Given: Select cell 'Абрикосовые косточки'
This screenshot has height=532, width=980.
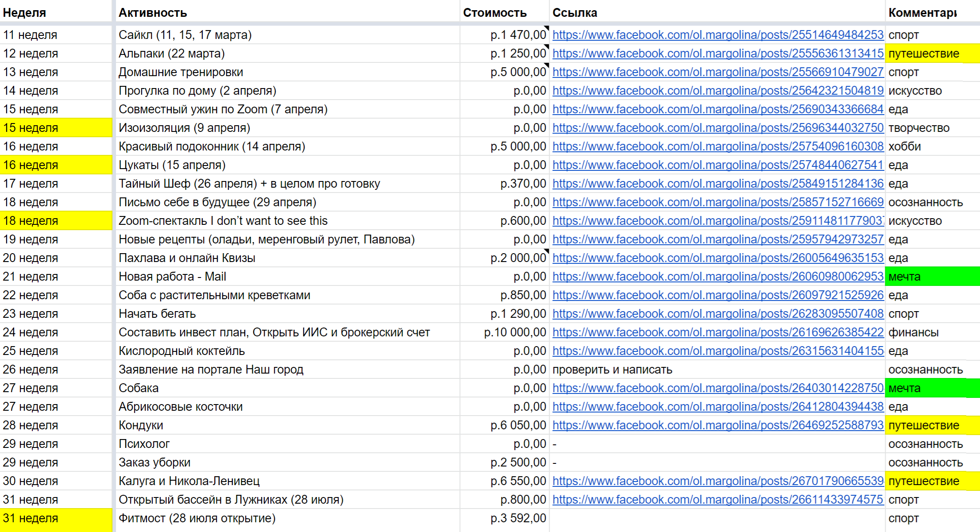Looking at the screenshot, I should point(287,406).
